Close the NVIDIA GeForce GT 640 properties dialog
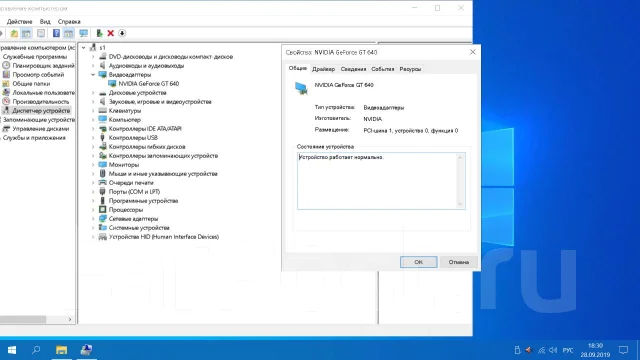Viewport: 640px width, 360px height. [x=473, y=52]
